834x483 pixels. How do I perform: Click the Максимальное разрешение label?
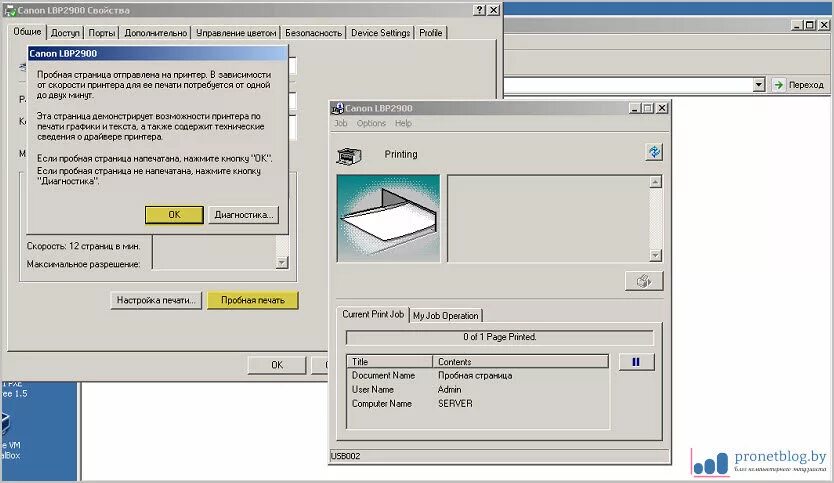(84, 264)
